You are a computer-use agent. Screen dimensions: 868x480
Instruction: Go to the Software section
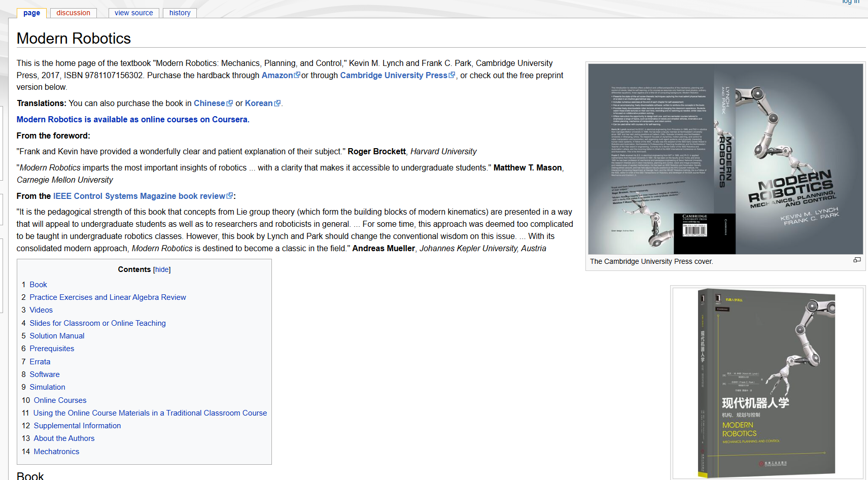(x=45, y=374)
